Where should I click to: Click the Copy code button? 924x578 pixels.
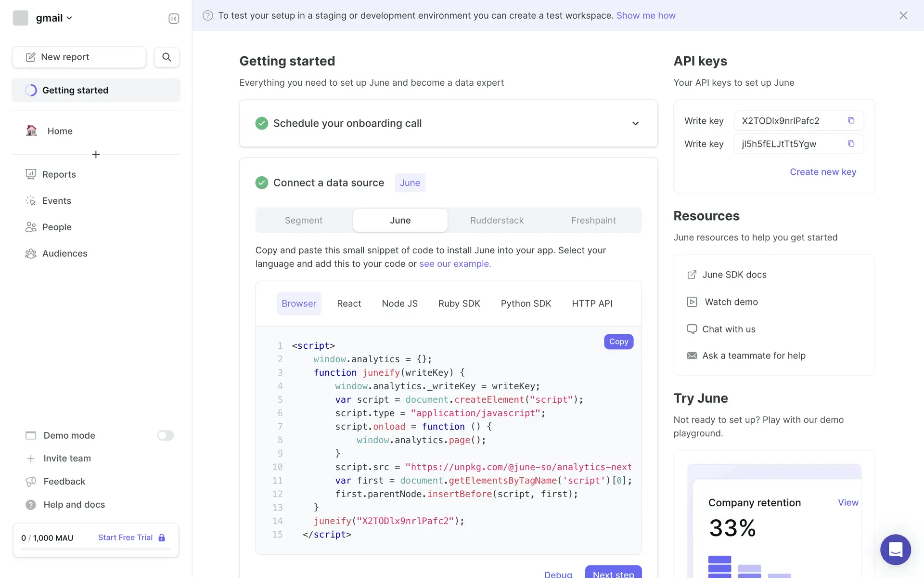tap(618, 342)
